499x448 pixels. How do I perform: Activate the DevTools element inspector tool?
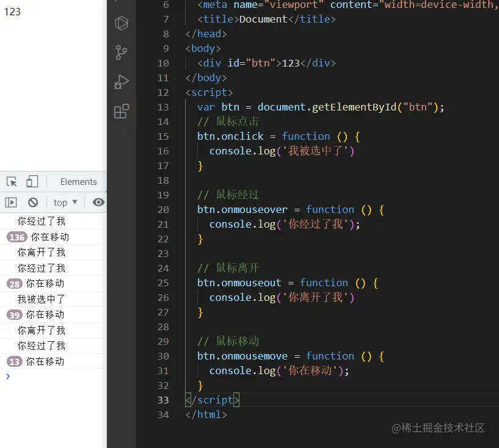(12, 182)
